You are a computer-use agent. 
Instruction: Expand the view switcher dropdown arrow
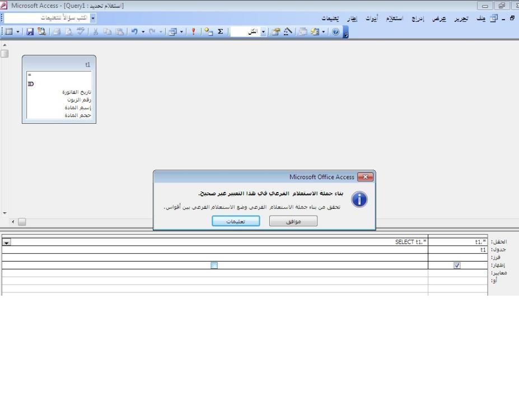17,31
